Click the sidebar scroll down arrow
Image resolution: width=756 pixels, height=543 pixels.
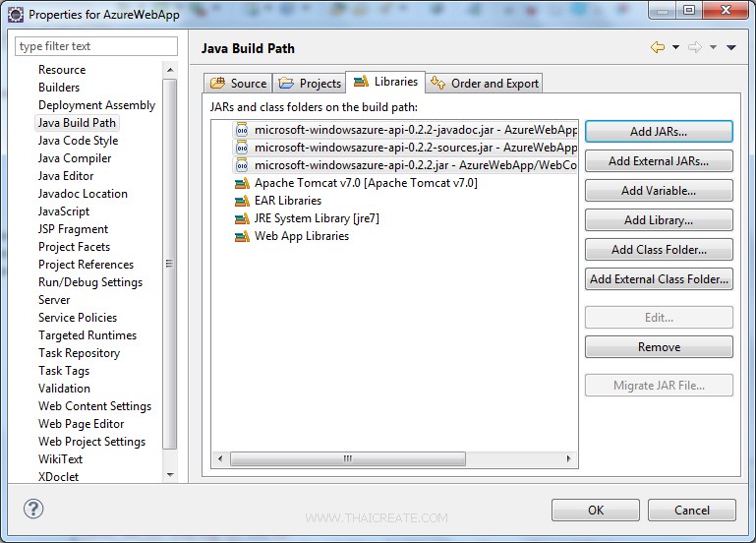pyautogui.click(x=170, y=474)
